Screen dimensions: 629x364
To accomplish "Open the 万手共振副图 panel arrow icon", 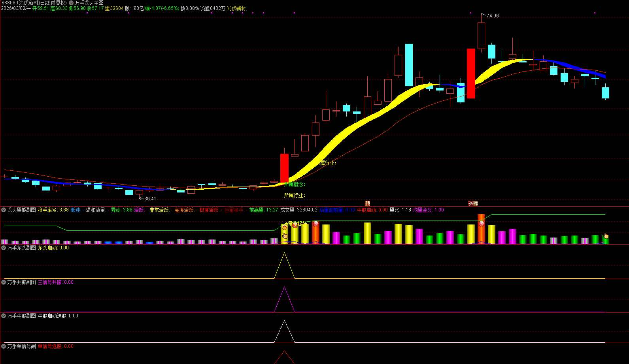I will (x=4, y=282).
